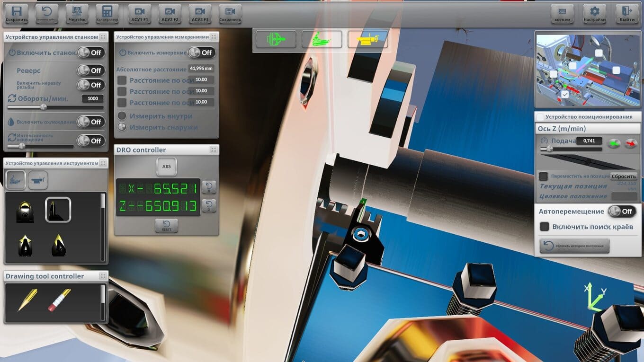Open Настройки settings
This screenshot has height=362, width=644.
pos(595,14)
